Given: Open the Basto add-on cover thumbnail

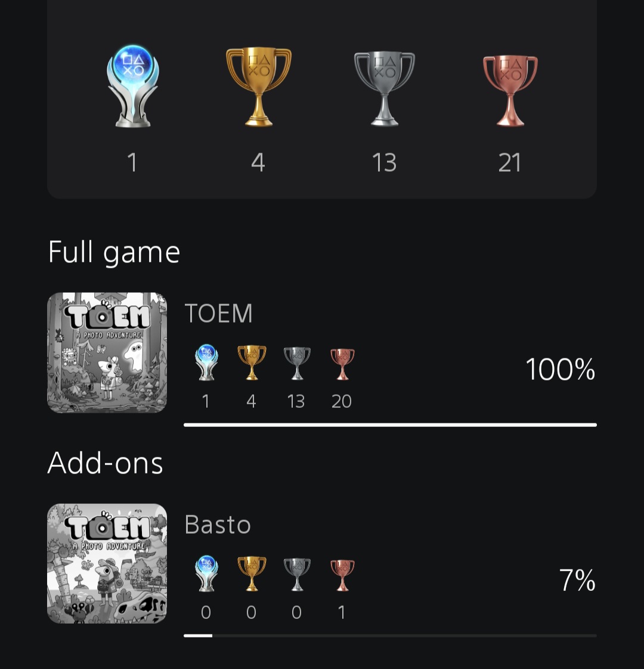Looking at the screenshot, I should pos(107,563).
